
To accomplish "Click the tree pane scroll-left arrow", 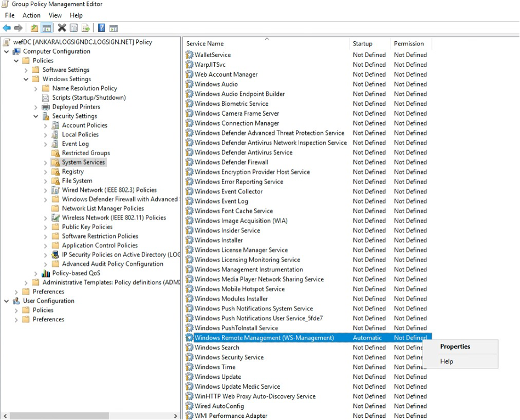I will (x=5, y=416).
